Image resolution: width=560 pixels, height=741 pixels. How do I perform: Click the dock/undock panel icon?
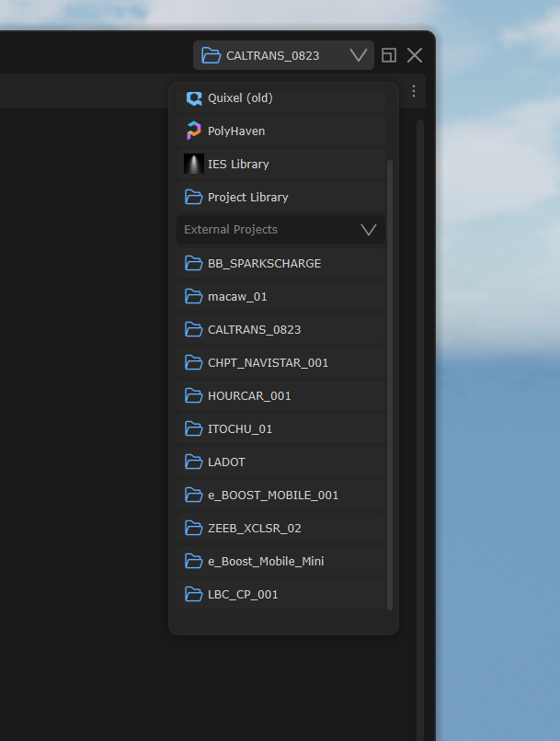[x=389, y=55]
